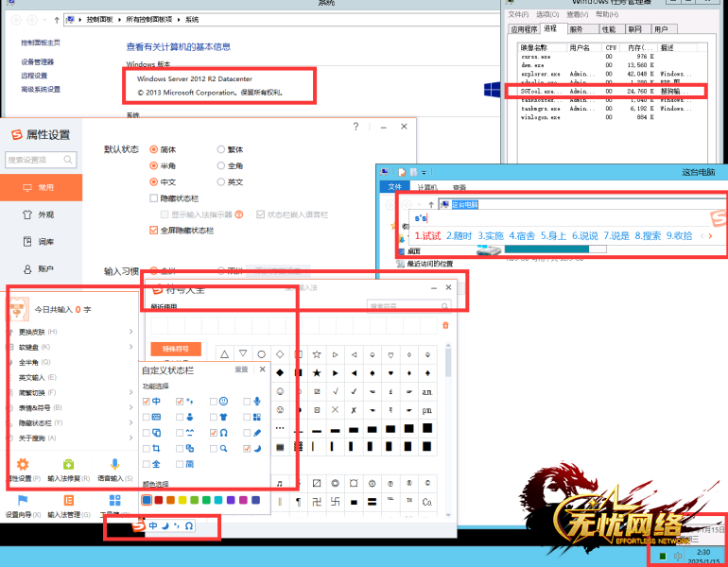
Task: Open the 查看(V) menu in Task Manager
Action: coord(577,14)
